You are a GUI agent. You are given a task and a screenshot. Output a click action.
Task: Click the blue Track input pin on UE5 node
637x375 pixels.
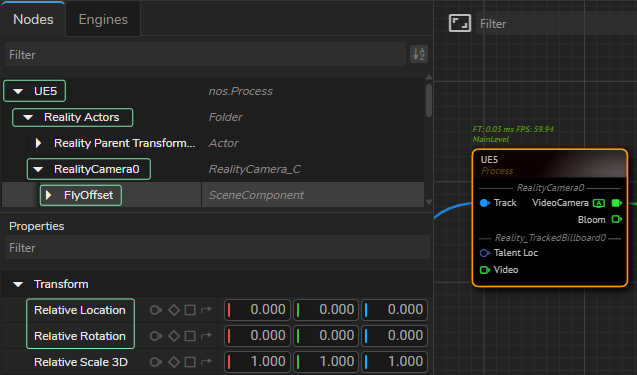pyautogui.click(x=485, y=203)
